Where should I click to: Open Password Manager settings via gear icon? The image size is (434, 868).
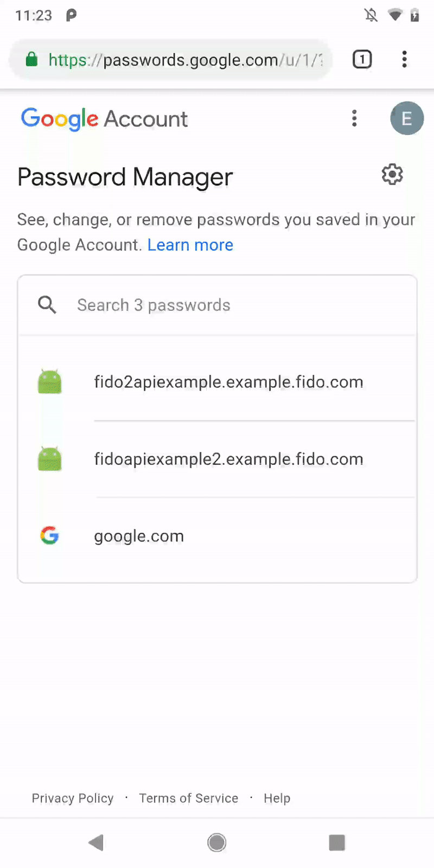(x=392, y=174)
